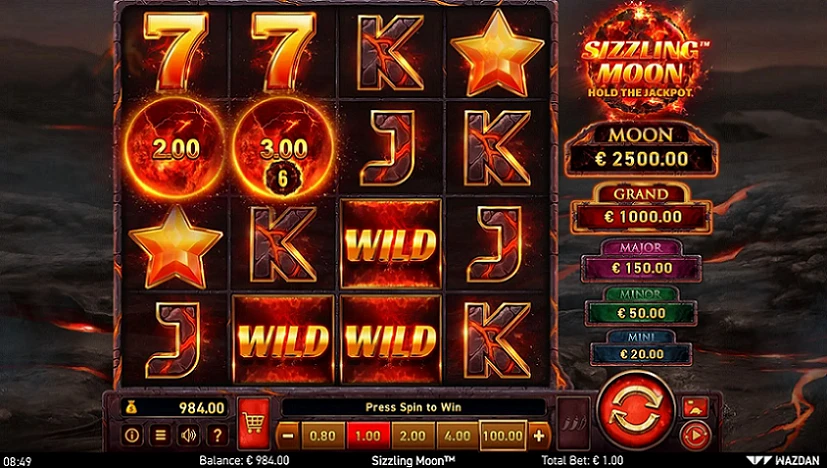Click the Moon jackpot € 2500.00 panel
The width and height of the screenshot is (827, 468).
point(641,150)
